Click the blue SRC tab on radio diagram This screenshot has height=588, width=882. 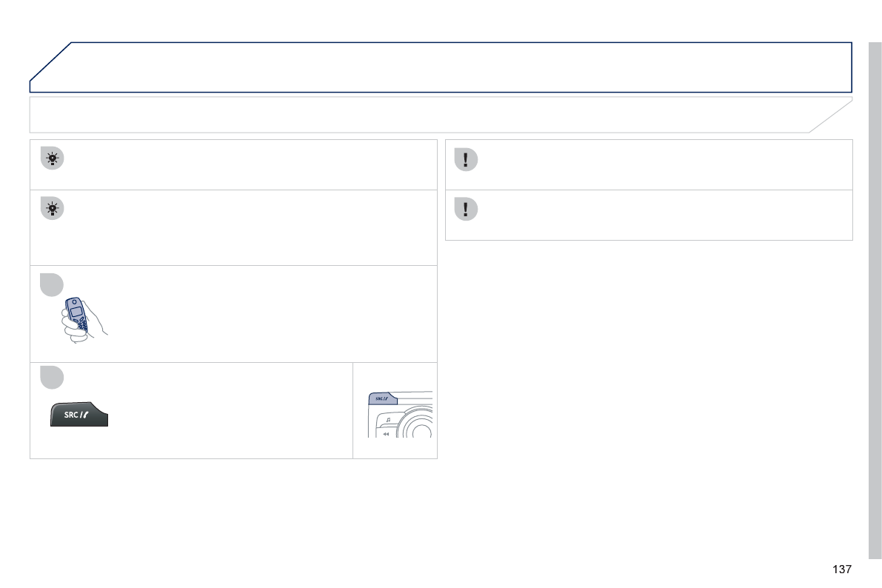click(382, 398)
